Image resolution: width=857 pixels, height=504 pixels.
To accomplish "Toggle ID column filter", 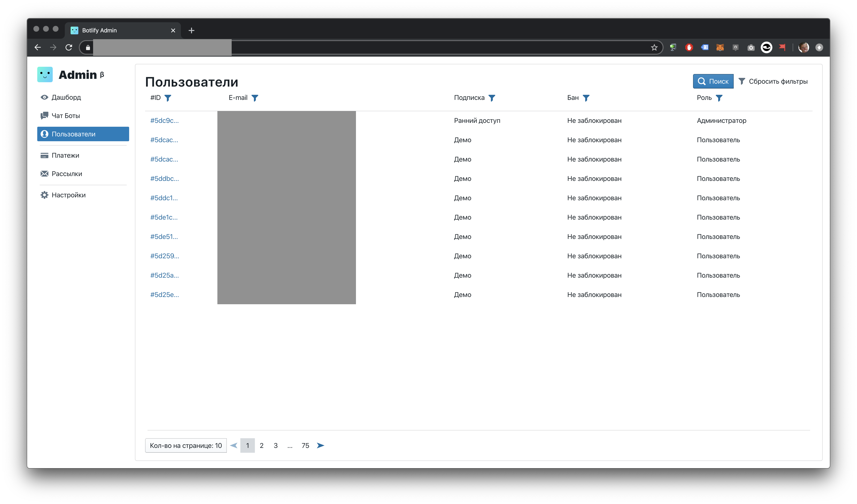I will click(x=168, y=98).
